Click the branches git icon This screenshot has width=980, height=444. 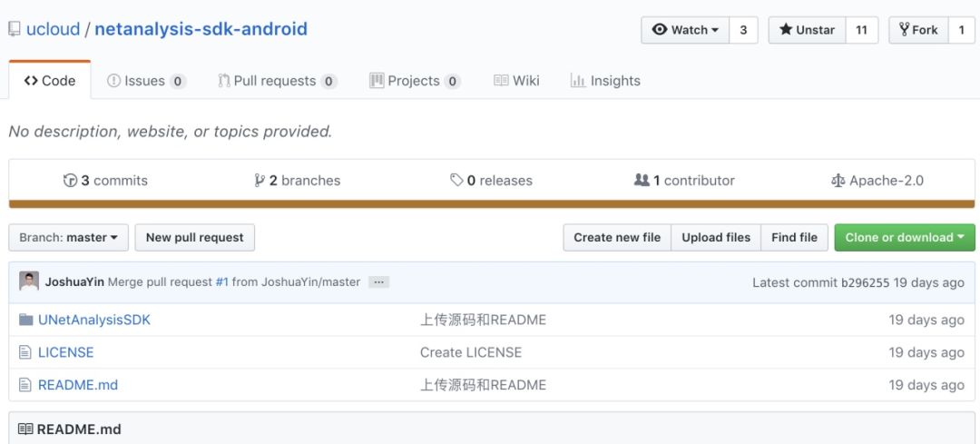pyautogui.click(x=260, y=181)
